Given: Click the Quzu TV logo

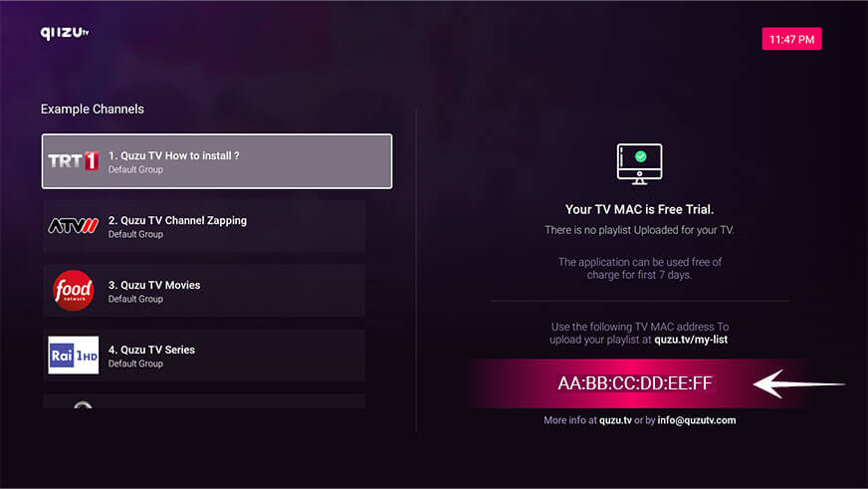Looking at the screenshot, I should [65, 33].
